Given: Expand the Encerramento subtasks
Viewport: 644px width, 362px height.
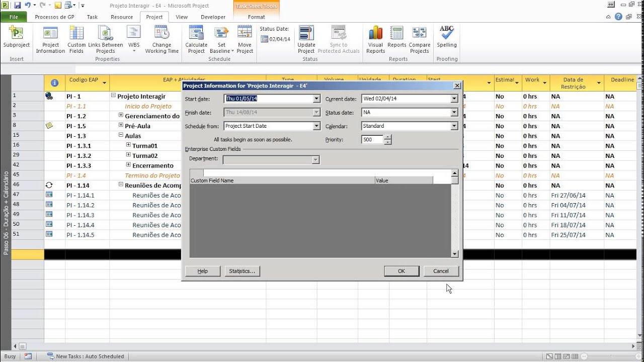Looking at the screenshot, I should [128, 165].
